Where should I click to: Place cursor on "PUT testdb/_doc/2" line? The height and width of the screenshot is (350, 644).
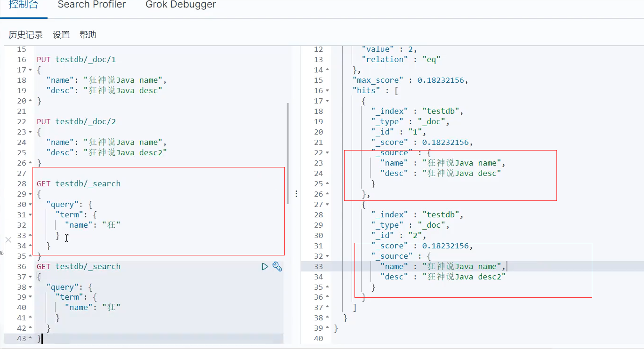pos(76,122)
